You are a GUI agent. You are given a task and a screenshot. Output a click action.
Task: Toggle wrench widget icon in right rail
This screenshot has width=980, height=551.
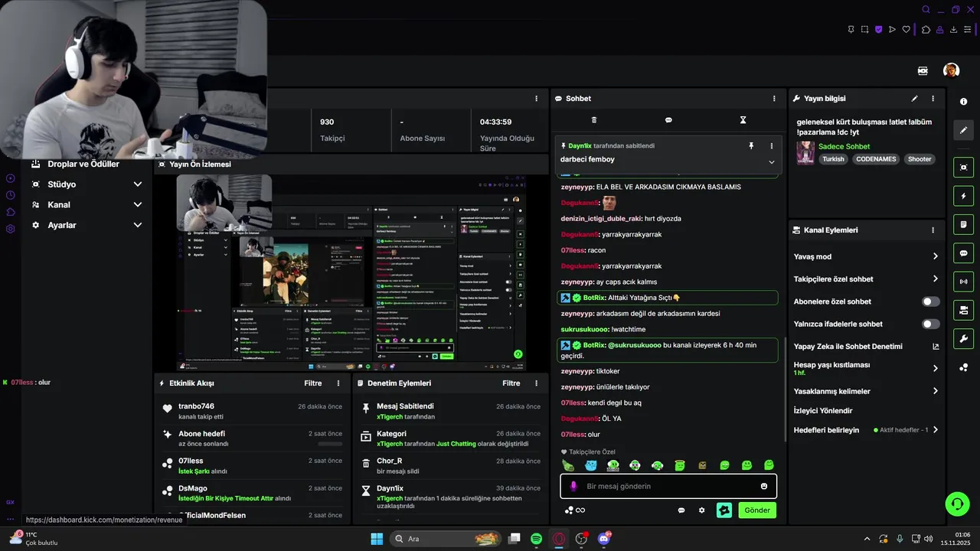click(963, 338)
